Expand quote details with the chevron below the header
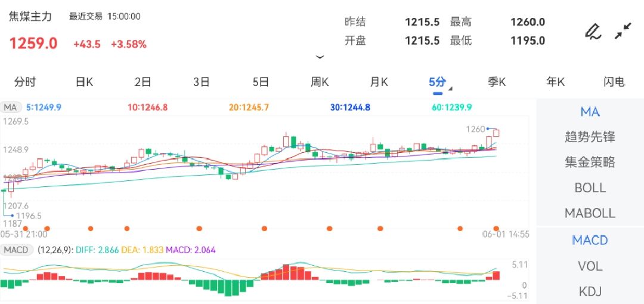Viewport: 644px width, 304px height. pyautogui.click(x=320, y=57)
